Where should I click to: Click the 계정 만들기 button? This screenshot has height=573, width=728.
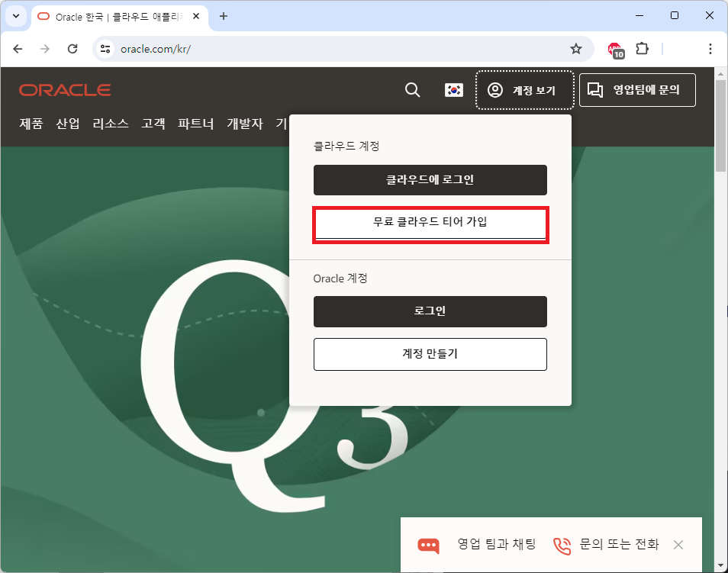430,354
